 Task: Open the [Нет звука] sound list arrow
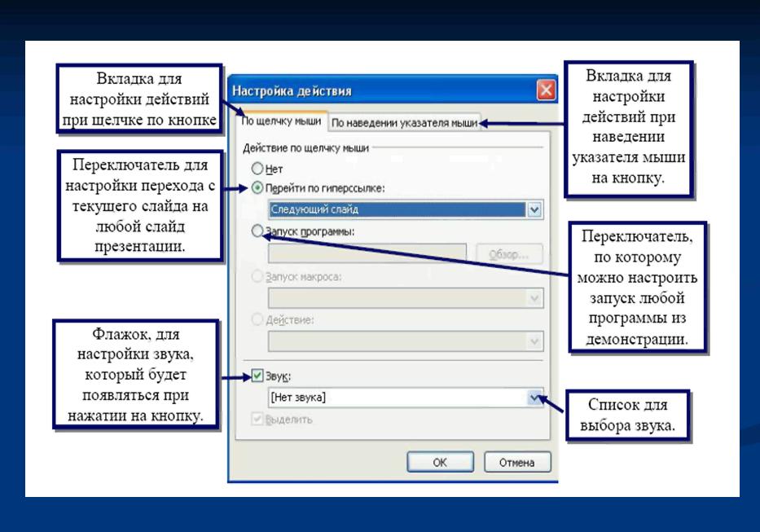pos(534,398)
